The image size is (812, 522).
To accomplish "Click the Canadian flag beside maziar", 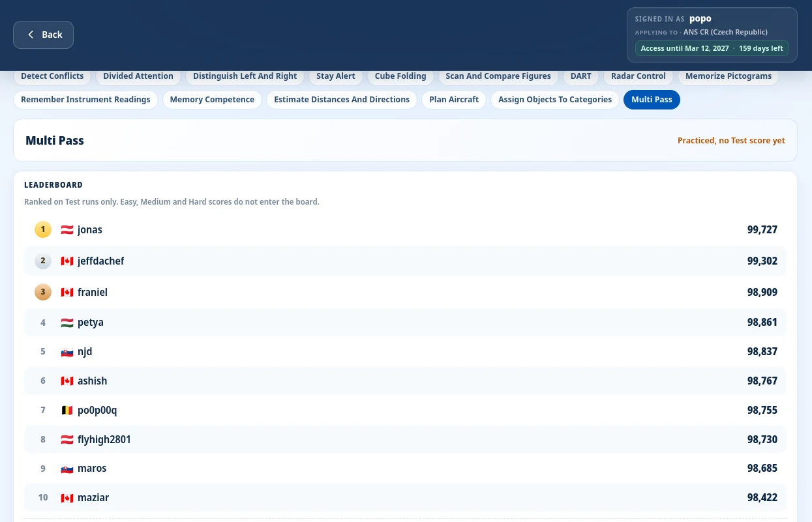I will (x=67, y=498).
